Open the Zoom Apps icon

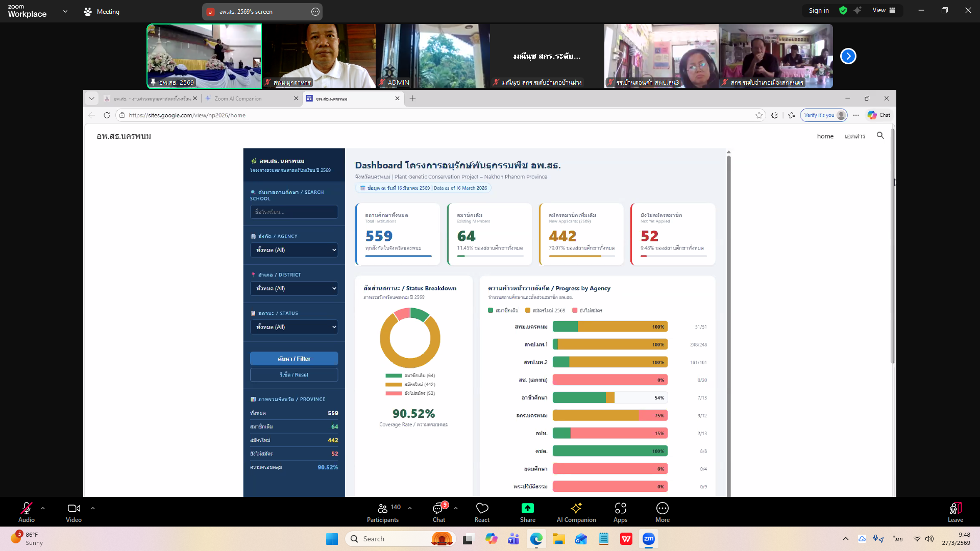620,508
